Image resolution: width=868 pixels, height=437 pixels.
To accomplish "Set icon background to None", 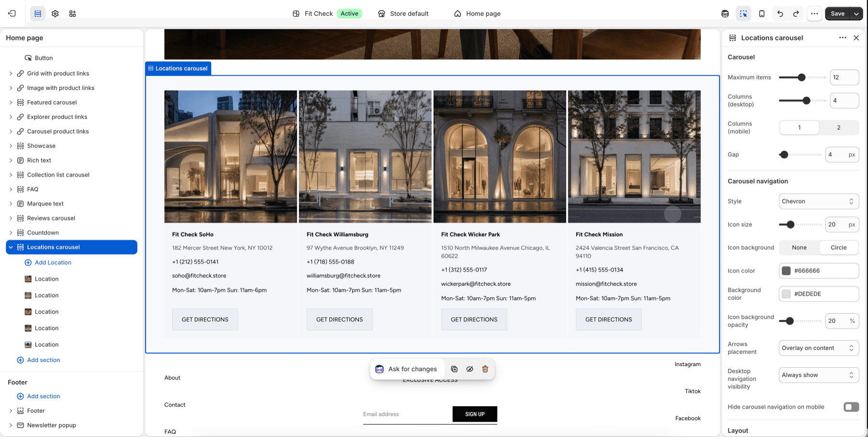I will [799, 248].
